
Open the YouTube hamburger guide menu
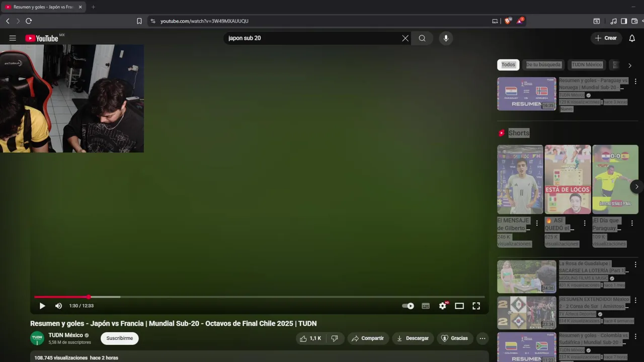(13, 38)
